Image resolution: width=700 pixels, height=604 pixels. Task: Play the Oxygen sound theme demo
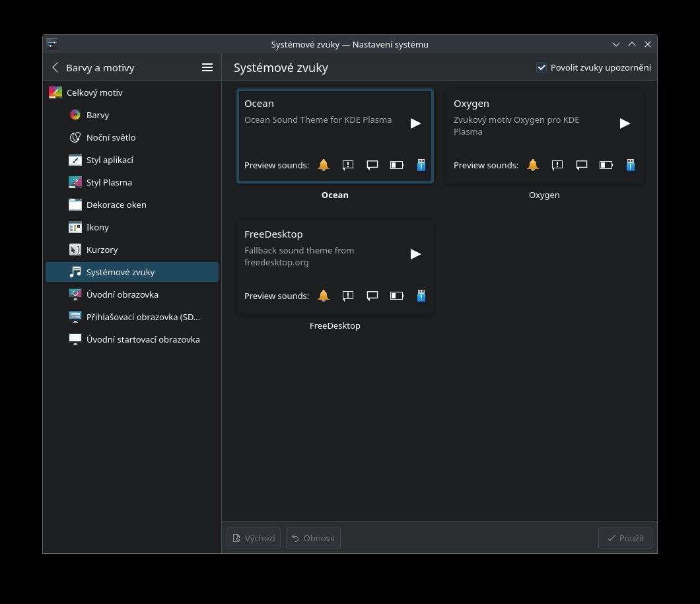[625, 123]
